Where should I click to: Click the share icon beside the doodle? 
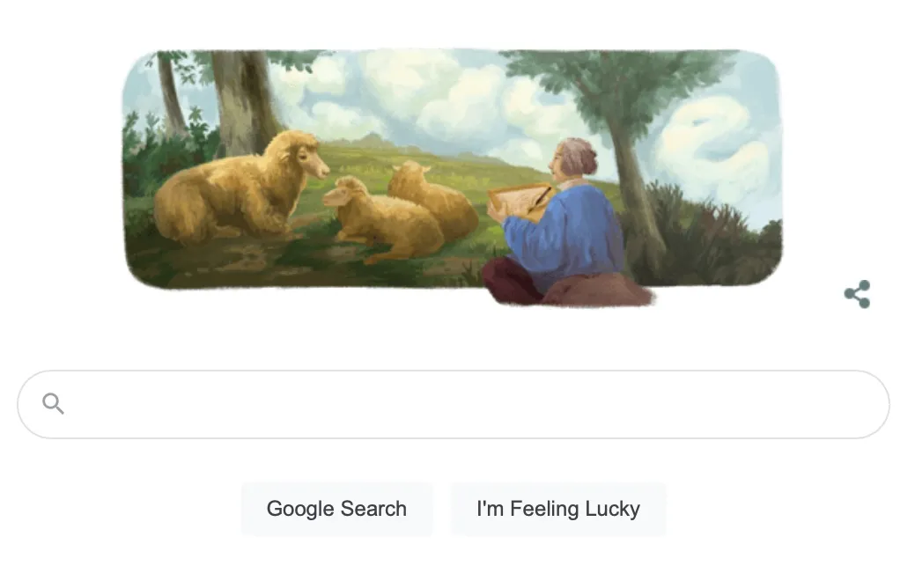[x=857, y=294]
